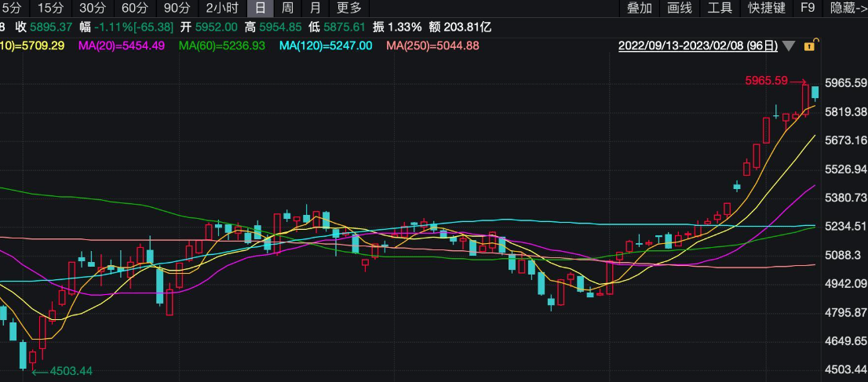Select the 30分 chart period
The height and width of the screenshot is (382, 868).
click(x=93, y=8)
